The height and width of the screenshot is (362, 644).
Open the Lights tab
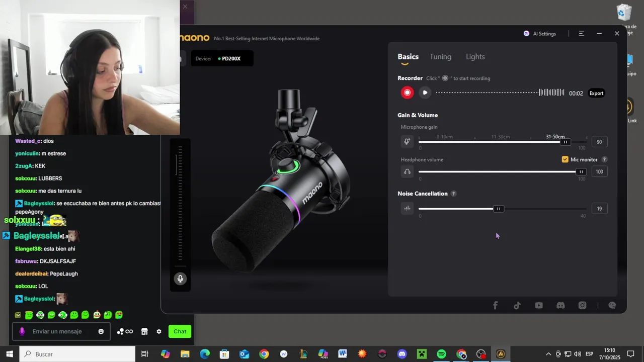[x=475, y=57]
